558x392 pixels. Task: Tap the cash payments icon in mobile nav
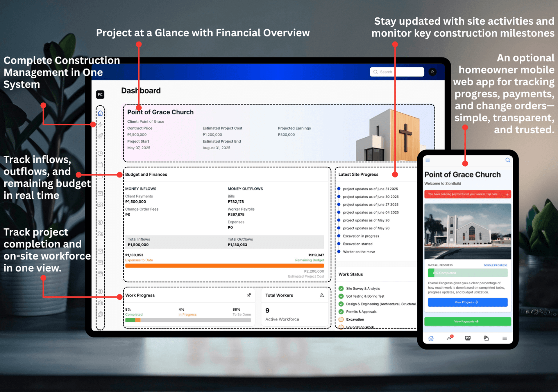tap(468, 338)
